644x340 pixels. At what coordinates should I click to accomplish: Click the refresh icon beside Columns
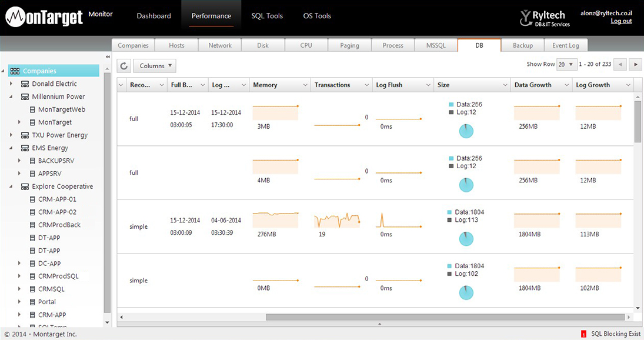coord(124,66)
